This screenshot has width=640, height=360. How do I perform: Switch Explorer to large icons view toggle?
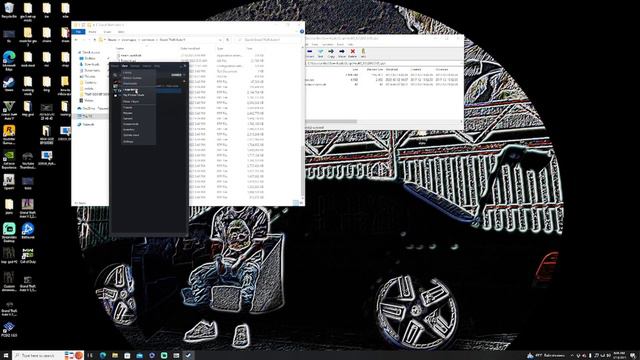[x=301, y=203]
